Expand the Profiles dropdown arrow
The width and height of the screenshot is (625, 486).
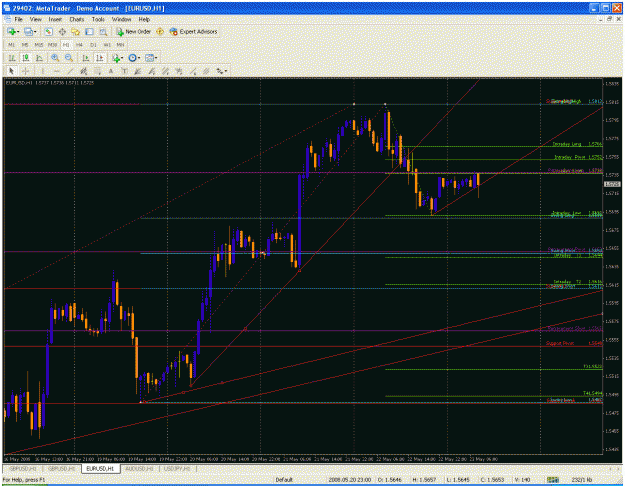tap(35, 32)
